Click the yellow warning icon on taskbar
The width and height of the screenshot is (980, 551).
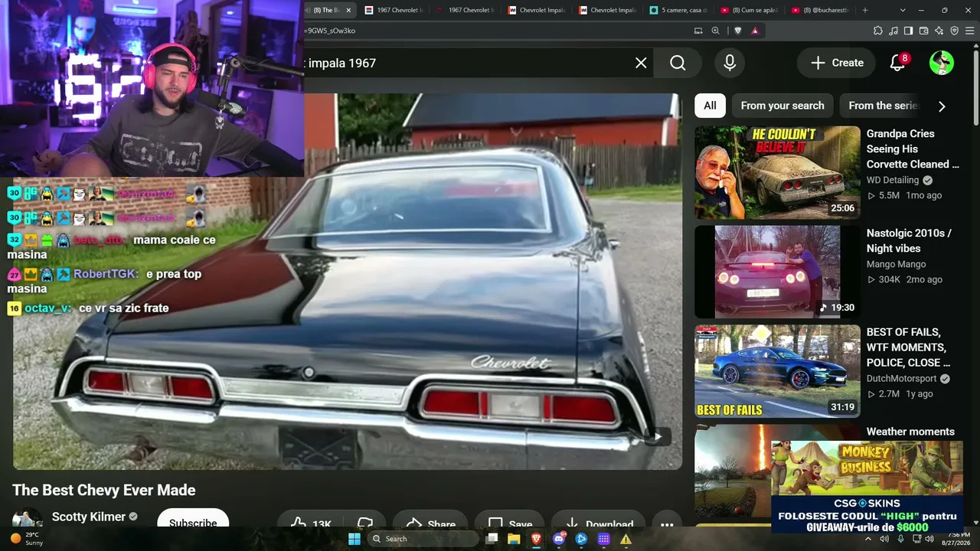pyautogui.click(x=626, y=539)
